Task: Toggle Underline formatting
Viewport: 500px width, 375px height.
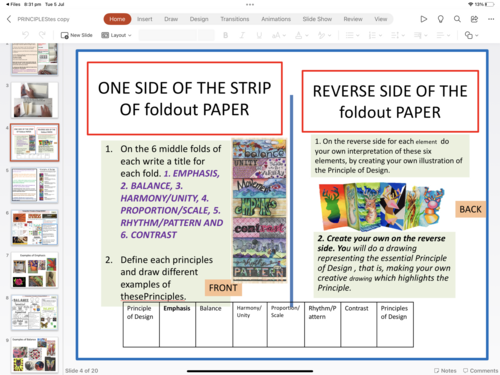Action: (259, 35)
